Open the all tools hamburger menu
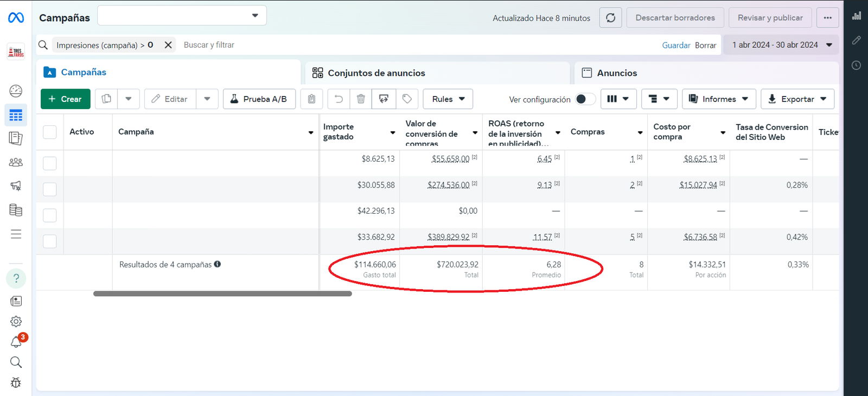The width and height of the screenshot is (868, 396). click(x=16, y=234)
